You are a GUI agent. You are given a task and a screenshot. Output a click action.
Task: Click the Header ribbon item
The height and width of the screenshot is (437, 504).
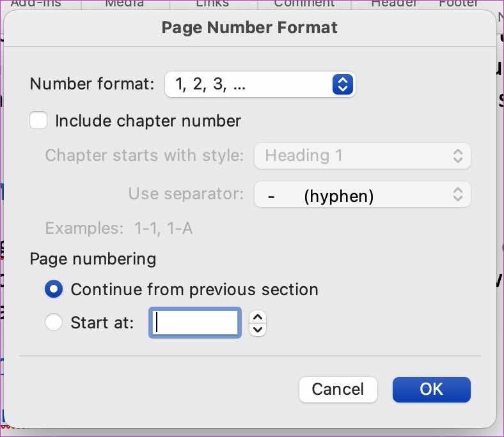[x=394, y=3]
